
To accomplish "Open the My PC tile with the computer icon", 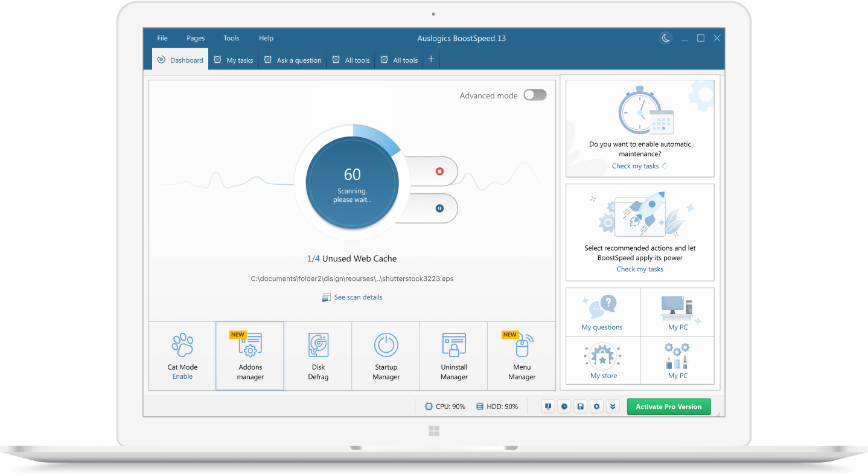I will tap(677, 312).
